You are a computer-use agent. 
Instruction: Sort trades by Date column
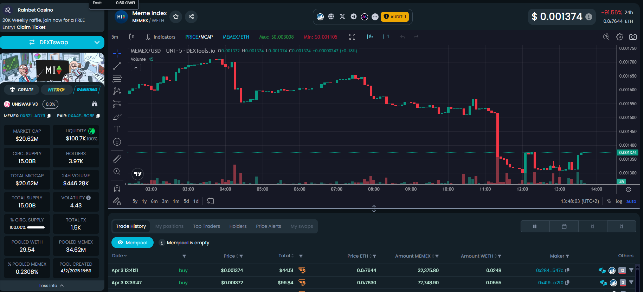click(120, 256)
